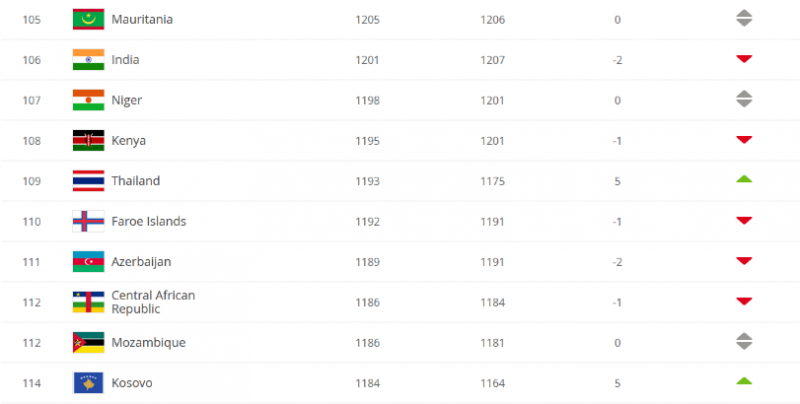The image size is (800, 404).
Task: Click the Faroe Islands flag icon
Action: point(88,221)
